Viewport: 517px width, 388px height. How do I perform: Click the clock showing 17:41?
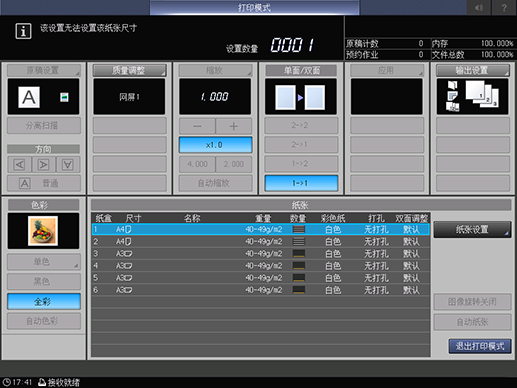[x=18, y=382]
